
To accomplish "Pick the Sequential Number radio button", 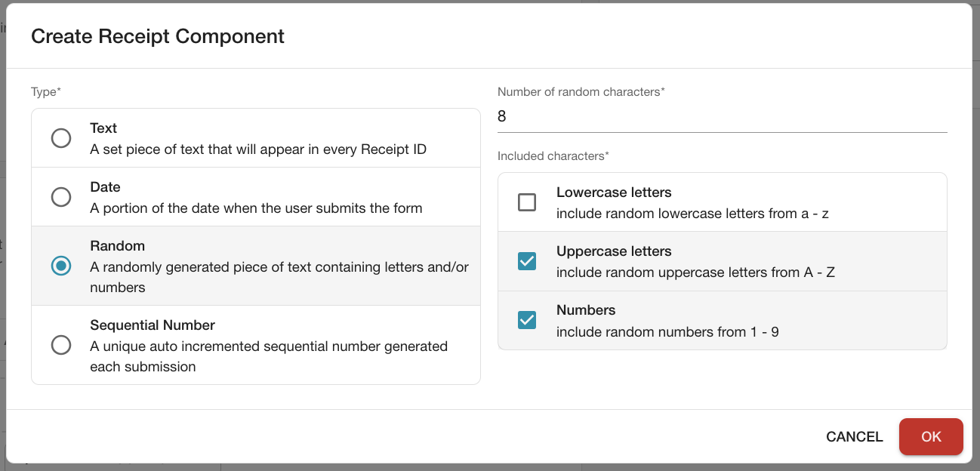I will (x=61, y=345).
